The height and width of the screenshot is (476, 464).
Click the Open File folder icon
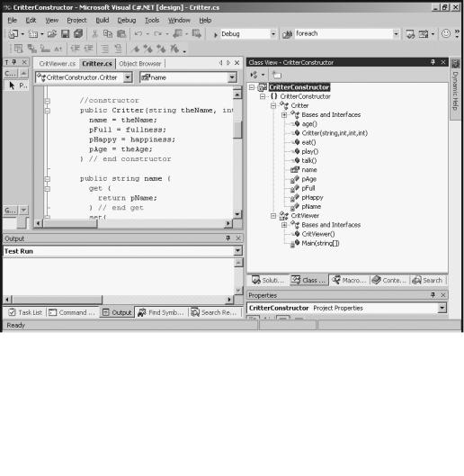[52, 33]
